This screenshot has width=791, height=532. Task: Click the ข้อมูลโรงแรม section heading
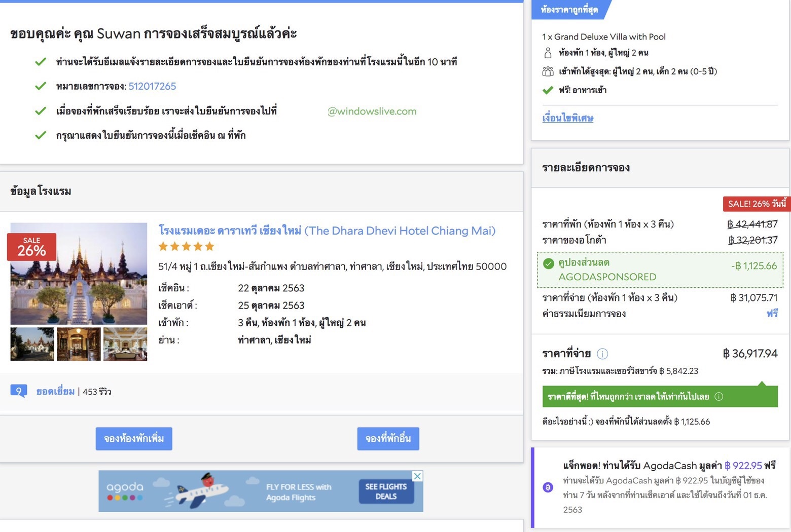(41, 191)
